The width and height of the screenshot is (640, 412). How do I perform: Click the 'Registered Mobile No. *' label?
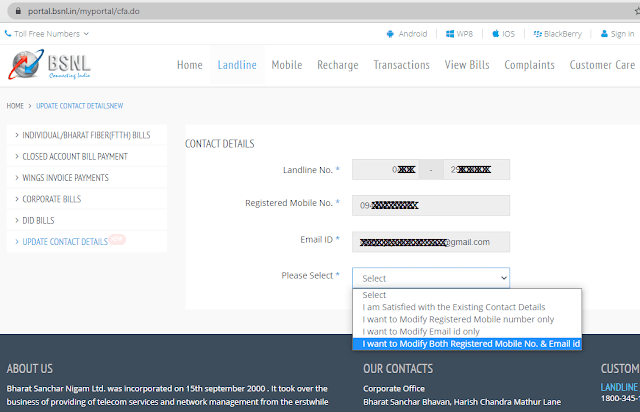(x=292, y=203)
